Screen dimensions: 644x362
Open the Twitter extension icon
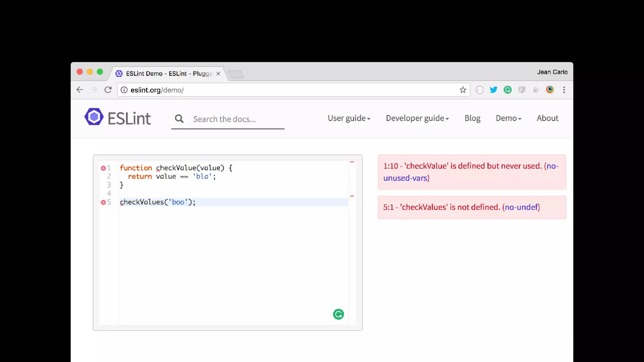493,90
